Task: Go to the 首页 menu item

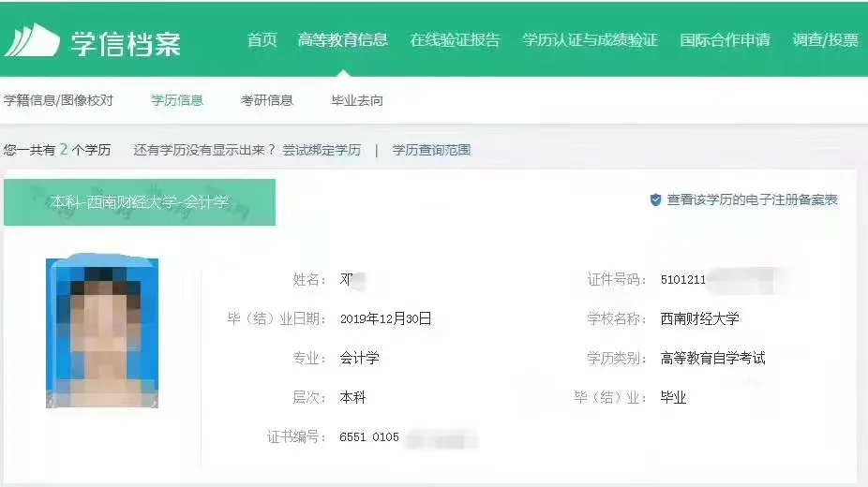Action: pos(262,39)
